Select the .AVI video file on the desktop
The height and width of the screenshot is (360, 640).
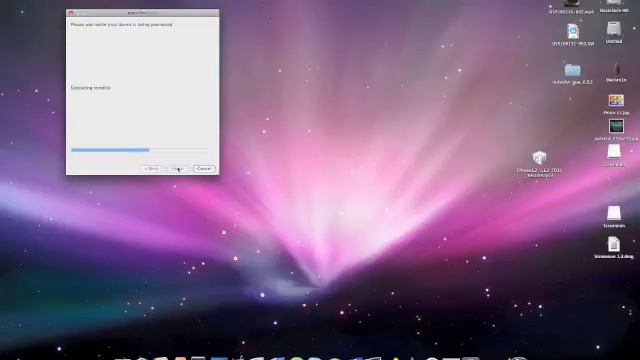tap(573, 31)
